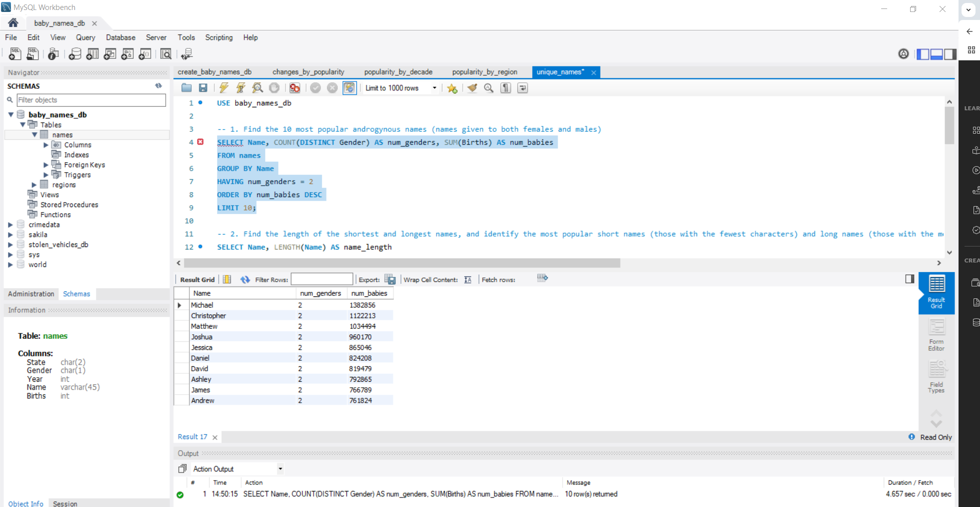Toggle word wrapping icon in editor toolbar
Viewport: 980px width, 507px height.
click(x=523, y=88)
